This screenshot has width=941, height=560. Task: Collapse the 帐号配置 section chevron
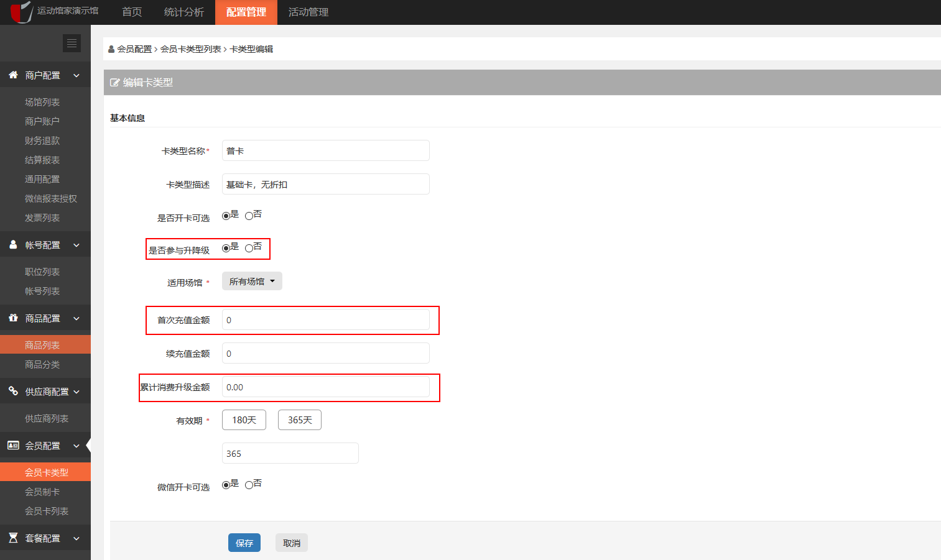point(76,245)
